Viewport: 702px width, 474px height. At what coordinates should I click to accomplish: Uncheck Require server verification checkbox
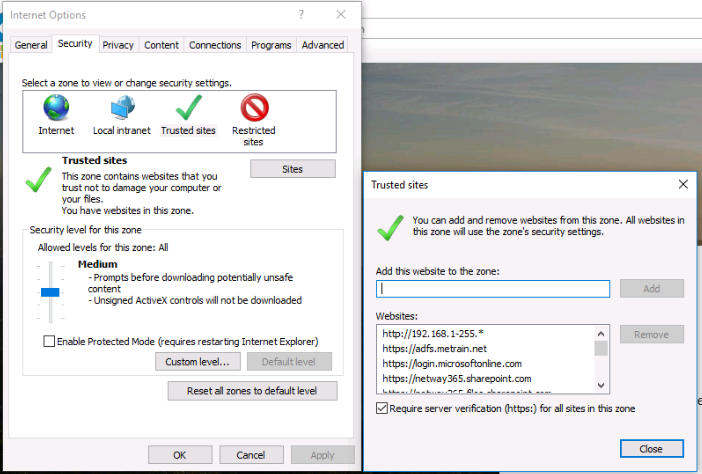384,408
